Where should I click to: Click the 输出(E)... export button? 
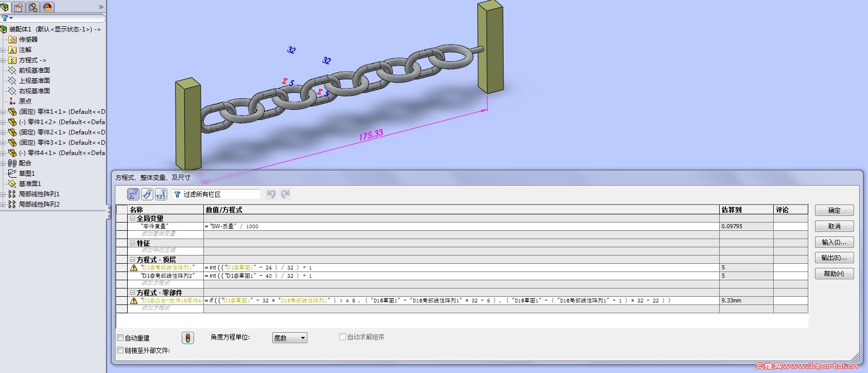pyautogui.click(x=834, y=258)
